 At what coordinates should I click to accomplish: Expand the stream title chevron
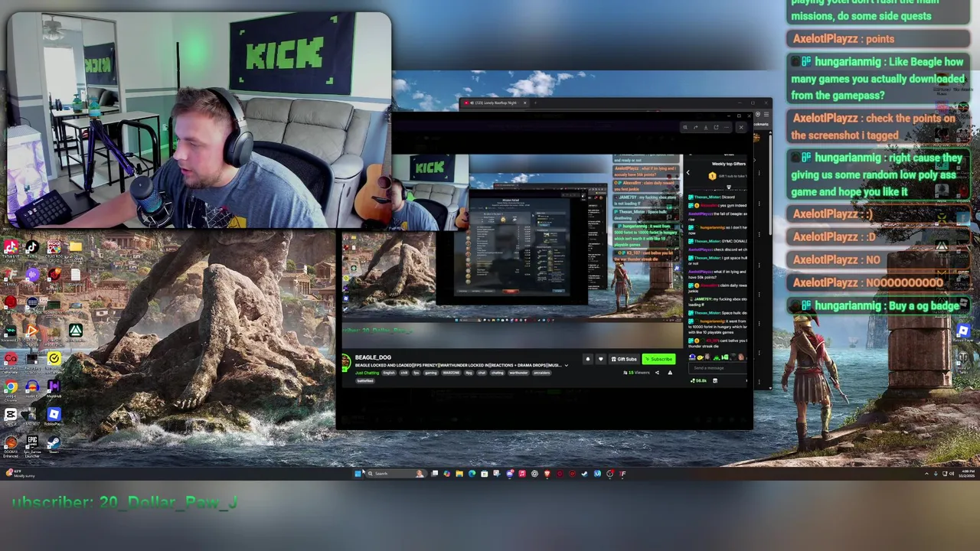pyautogui.click(x=566, y=365)
